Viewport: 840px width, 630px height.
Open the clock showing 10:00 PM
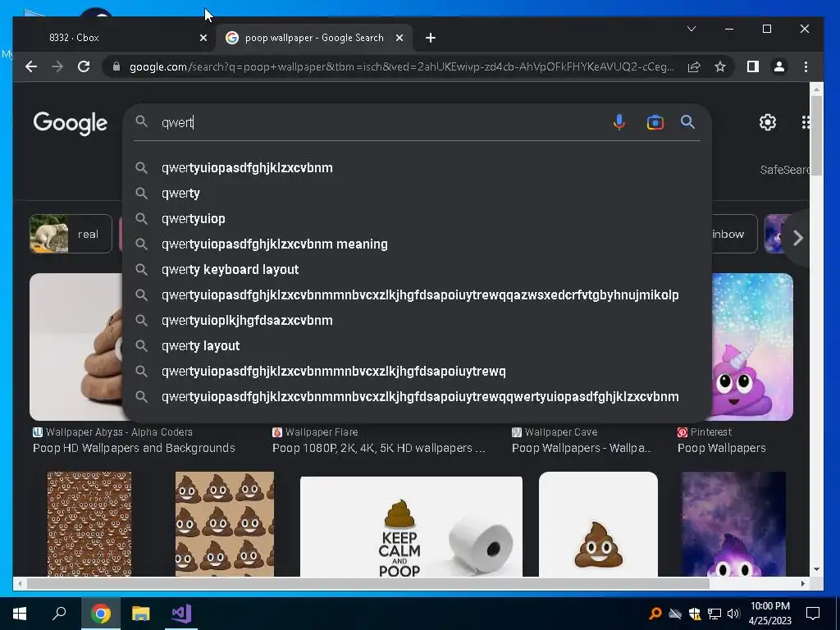click(x=769, y=614)
